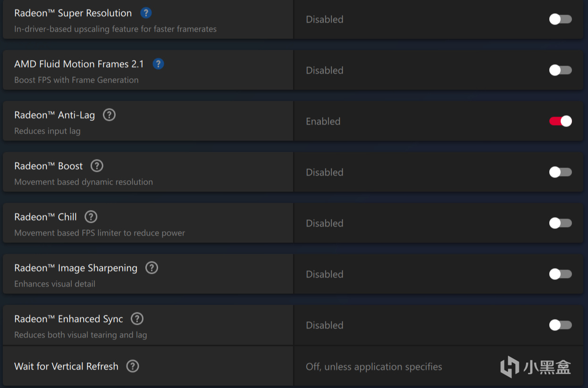Click the AMD Fluid Motion Frames label
Screen dimensions: 588x388
(x=79, y=64)
